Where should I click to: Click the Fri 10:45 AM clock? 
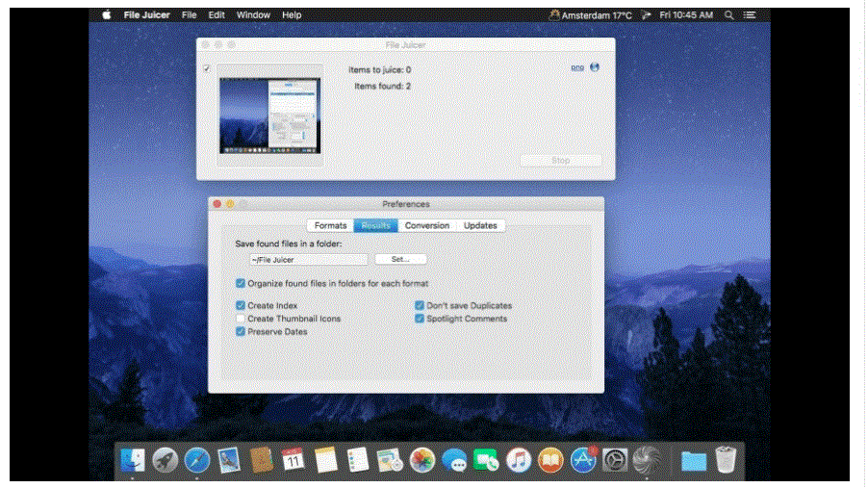click(686, 15)
